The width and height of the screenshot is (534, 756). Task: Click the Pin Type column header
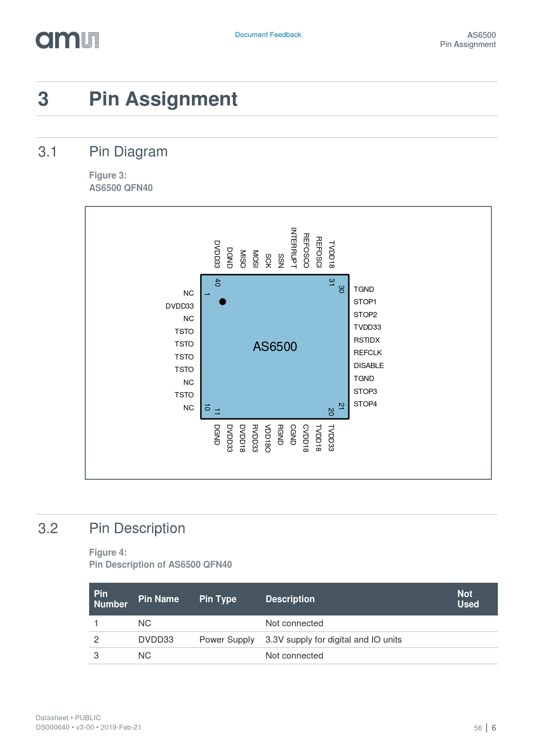click(217, 599)
